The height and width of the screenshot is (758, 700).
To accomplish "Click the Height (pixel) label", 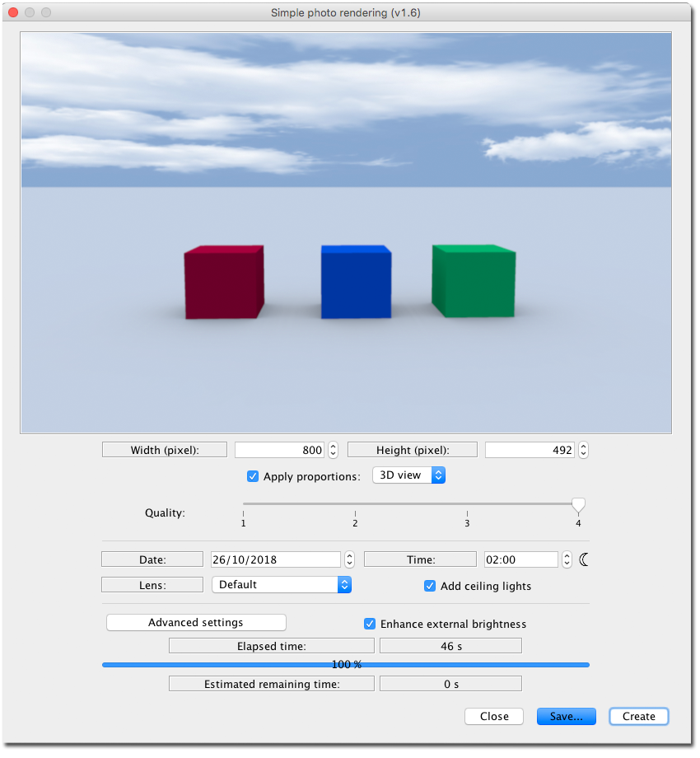I will point(413,450).
